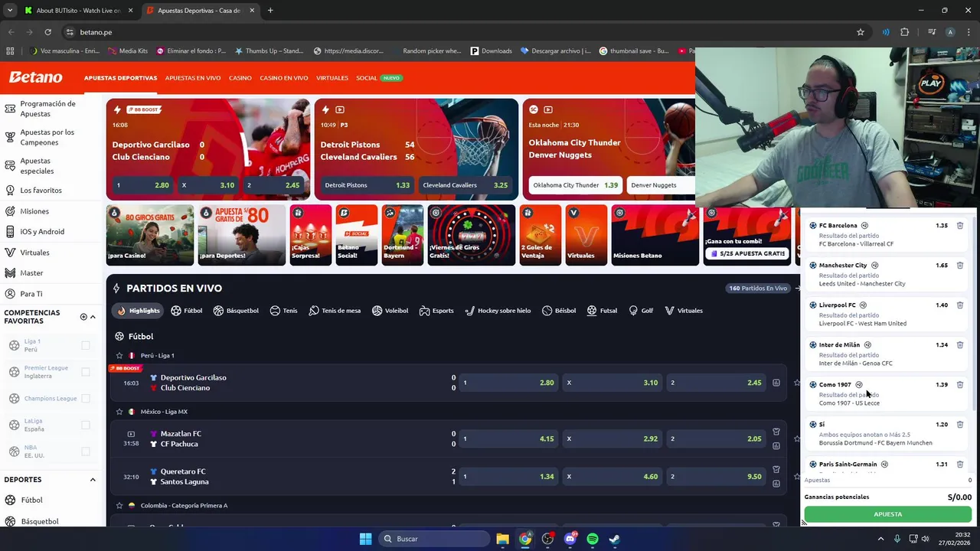Filter live matches by Hockey sobre hielo
Screen dimensions: 980x551
[498, 311]
